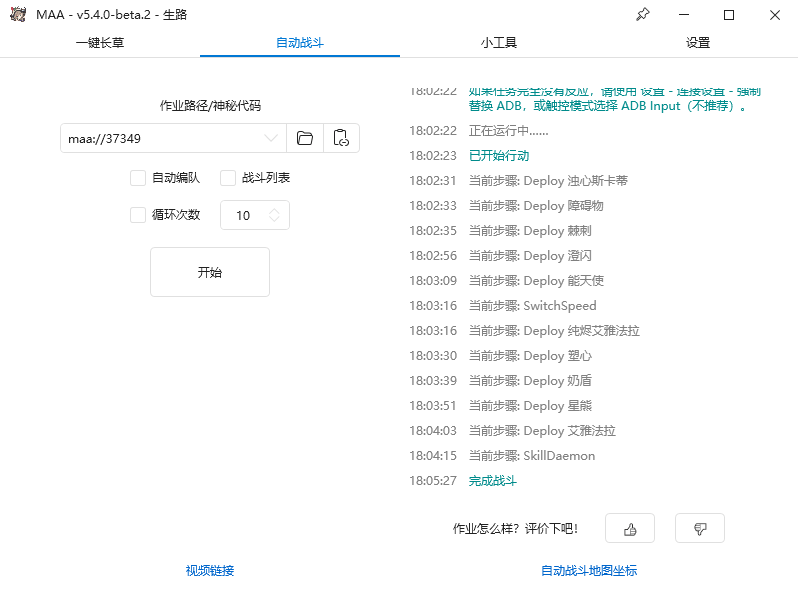Minimize the MAA window
This screenshot has height=598, width=798.
(x=683, y=15)
